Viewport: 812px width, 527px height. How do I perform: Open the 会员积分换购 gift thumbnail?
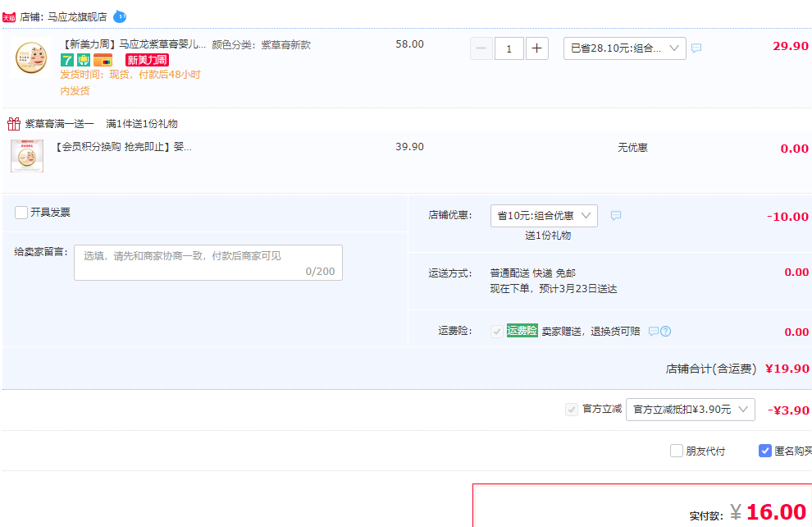coord(27,156)
